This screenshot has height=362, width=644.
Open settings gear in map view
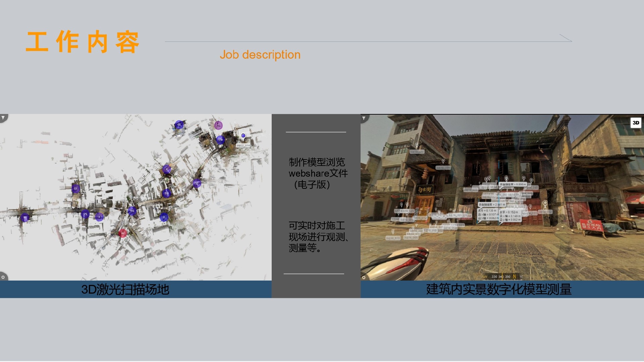click(3, 277)
